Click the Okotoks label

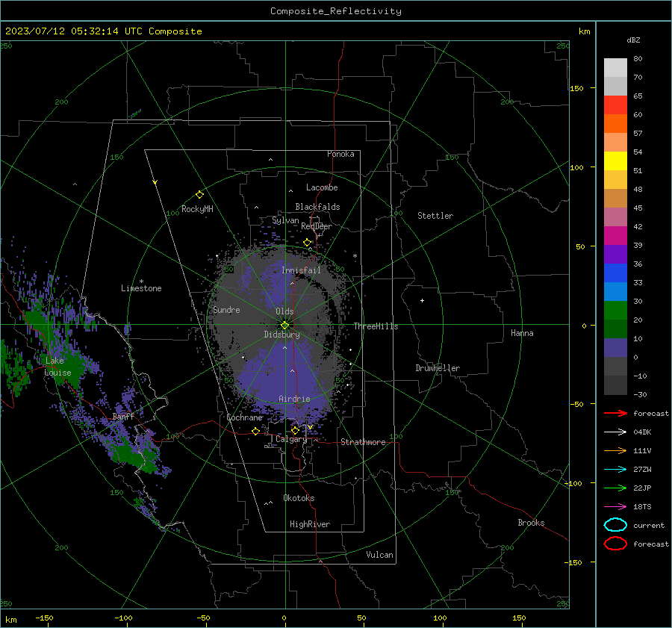click(299, 498)
